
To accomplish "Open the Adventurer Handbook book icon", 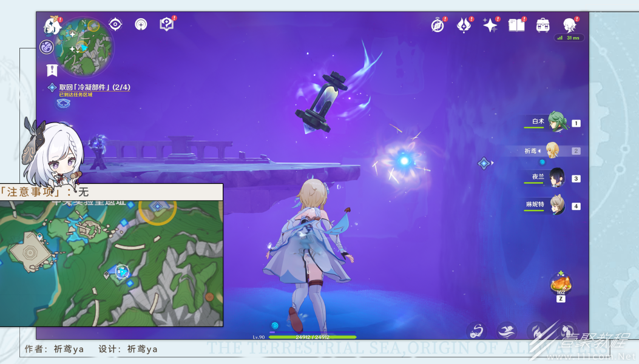I will point(516,25).
